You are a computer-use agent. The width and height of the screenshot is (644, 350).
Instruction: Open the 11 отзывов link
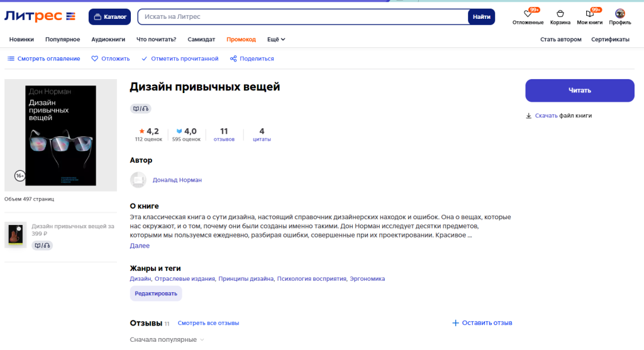[x=224, y=134]
